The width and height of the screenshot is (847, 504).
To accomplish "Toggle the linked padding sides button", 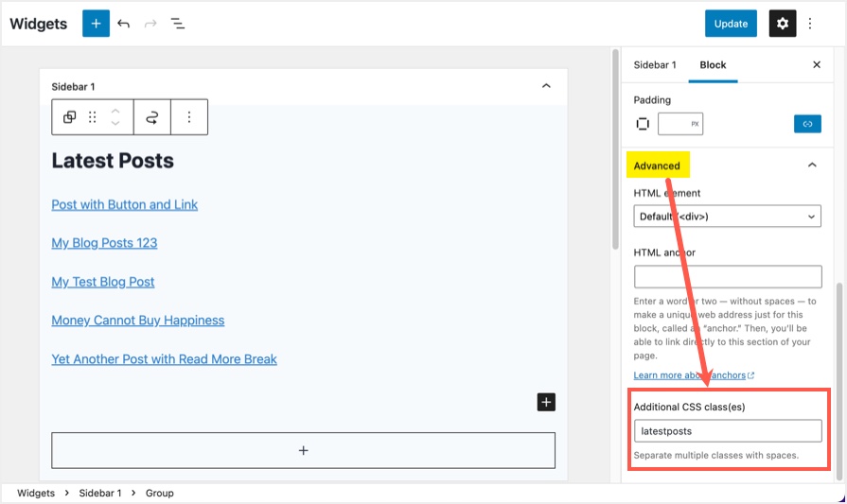I will tap(807, 124).
